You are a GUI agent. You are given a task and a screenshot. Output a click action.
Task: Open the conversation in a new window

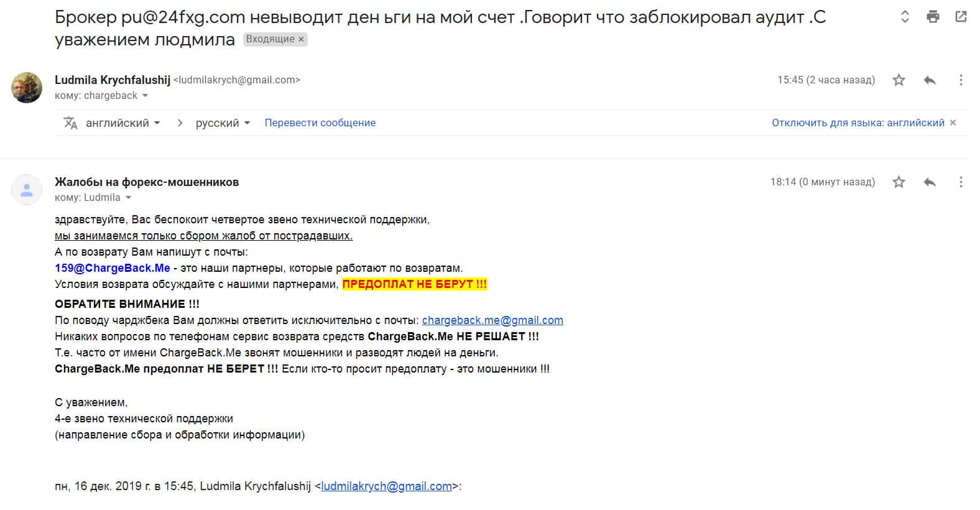pos(961,17)
